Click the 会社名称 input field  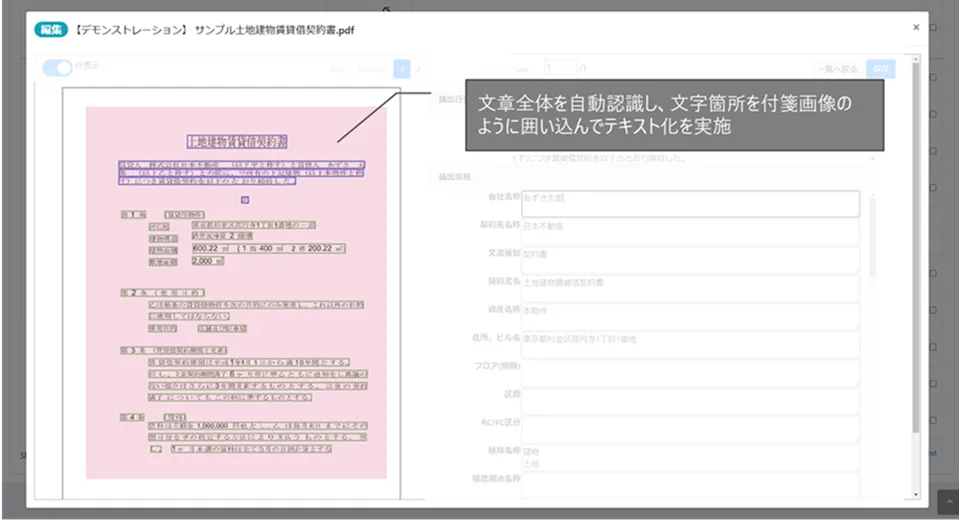[x=691, y=204]
